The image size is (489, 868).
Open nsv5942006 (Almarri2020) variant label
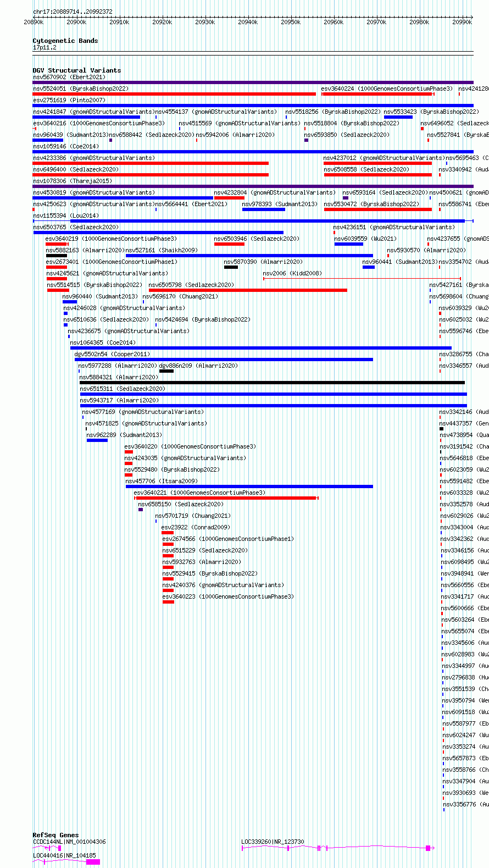tap(235, 135)
